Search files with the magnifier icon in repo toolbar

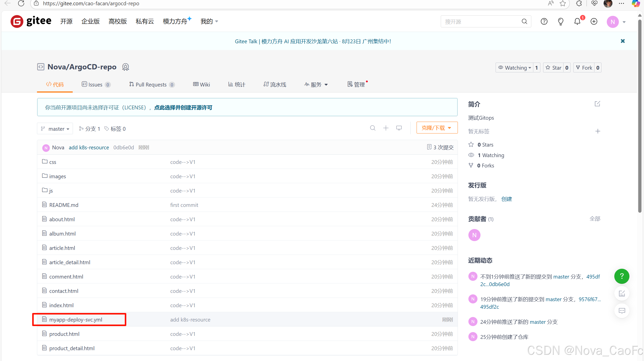tap(373, 128)
